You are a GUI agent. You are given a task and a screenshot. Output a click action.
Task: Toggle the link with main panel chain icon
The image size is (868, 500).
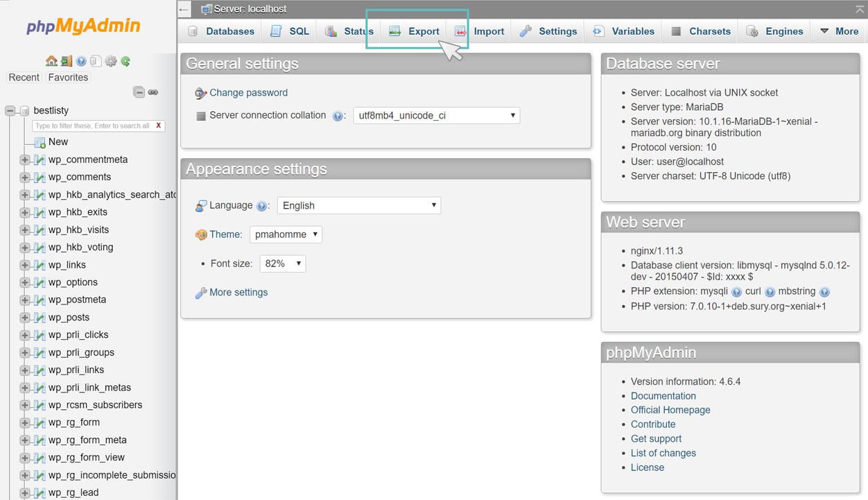coord(153,92)
